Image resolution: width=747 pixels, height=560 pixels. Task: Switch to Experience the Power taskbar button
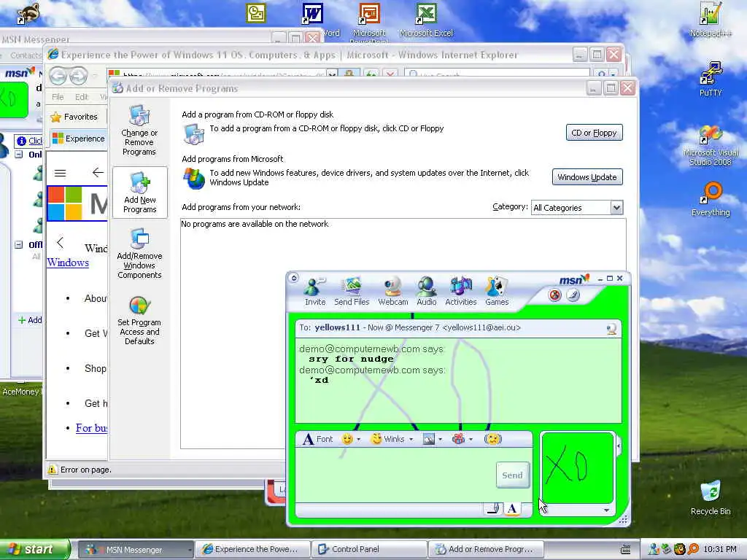(x=252, y=550)
